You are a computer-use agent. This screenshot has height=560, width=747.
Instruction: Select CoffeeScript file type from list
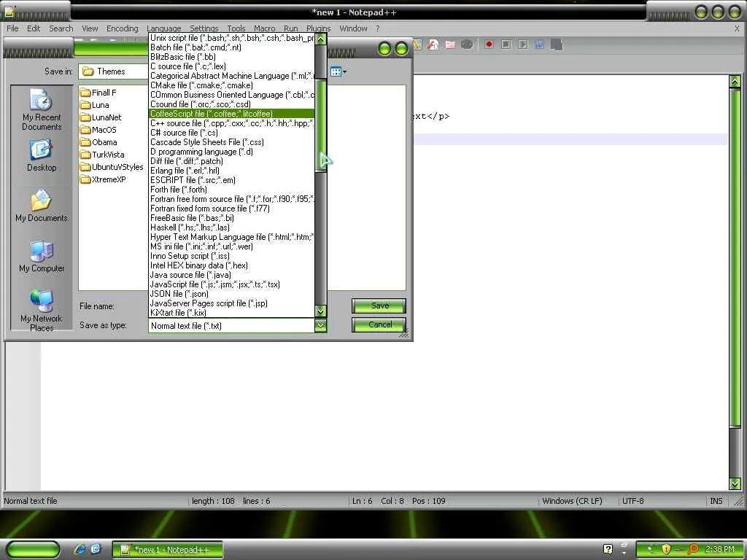click(231, 113)
